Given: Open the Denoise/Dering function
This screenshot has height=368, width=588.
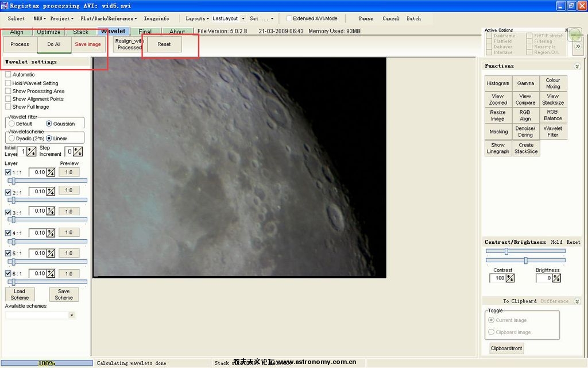Looking at the screenshot, I should click(525, 132).
